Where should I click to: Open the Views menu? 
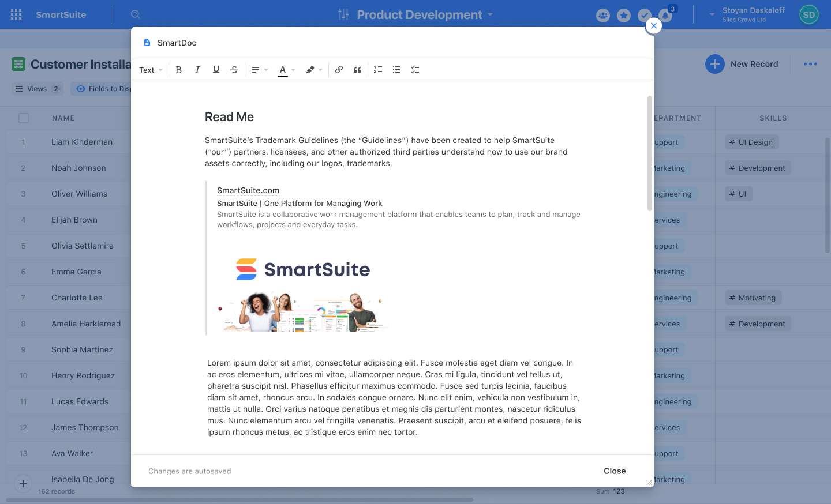37,89
